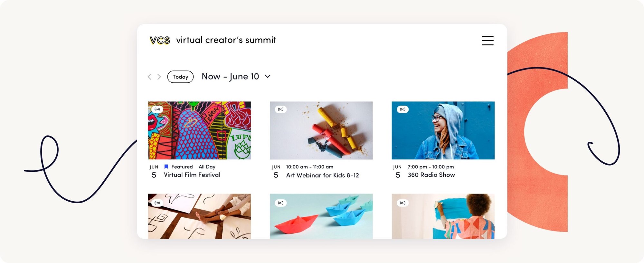The width and height of the screenshot is (644, 263).
Task: Click the livestream icon on the paper boats image
Action: tap(280, 203)
